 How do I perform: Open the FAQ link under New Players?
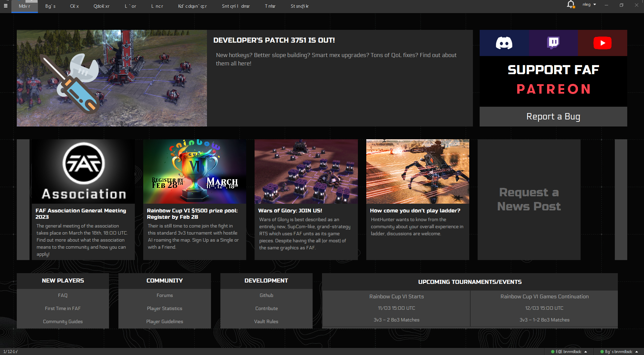point(63,295)
